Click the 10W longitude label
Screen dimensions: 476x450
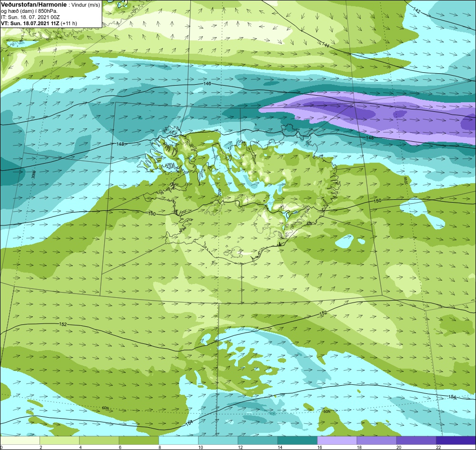tap(406, 181)
